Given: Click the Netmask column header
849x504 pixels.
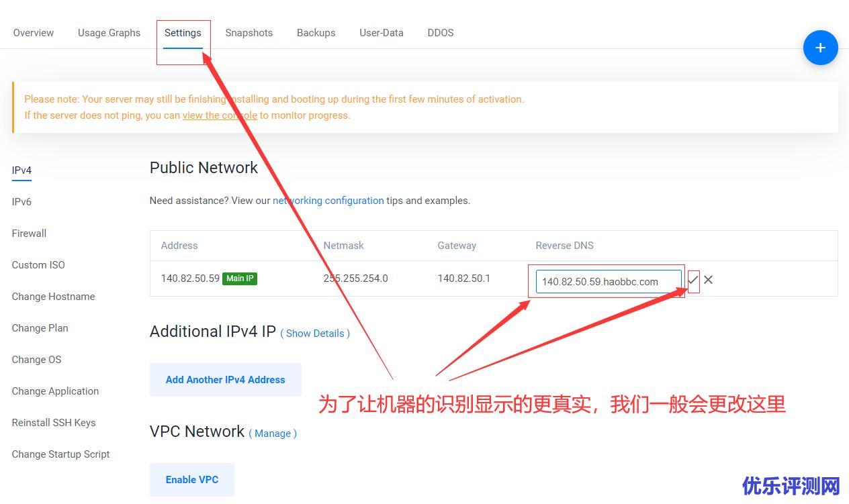Looking at the screenshot, I should point(343,246).
